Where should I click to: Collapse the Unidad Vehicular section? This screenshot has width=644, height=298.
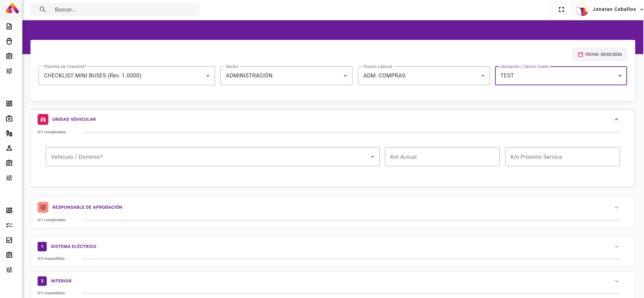tap(617, 119)
